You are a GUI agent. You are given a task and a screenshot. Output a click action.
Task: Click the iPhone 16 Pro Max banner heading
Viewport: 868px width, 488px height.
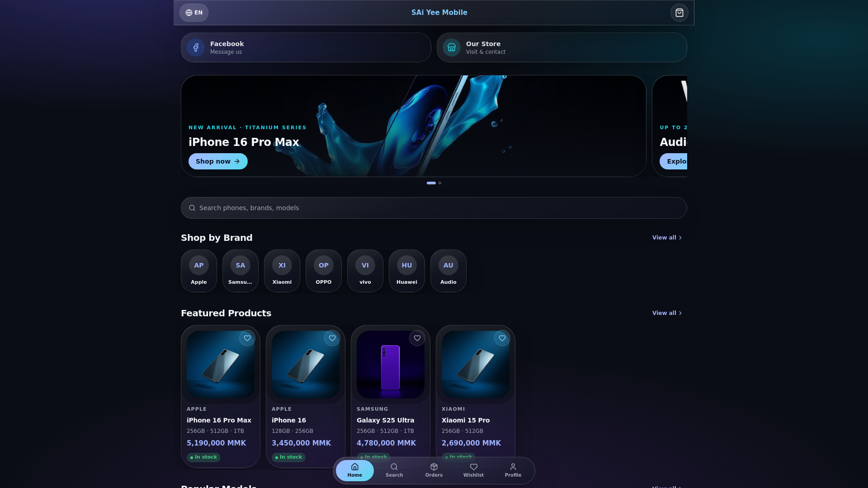point(244,142)
